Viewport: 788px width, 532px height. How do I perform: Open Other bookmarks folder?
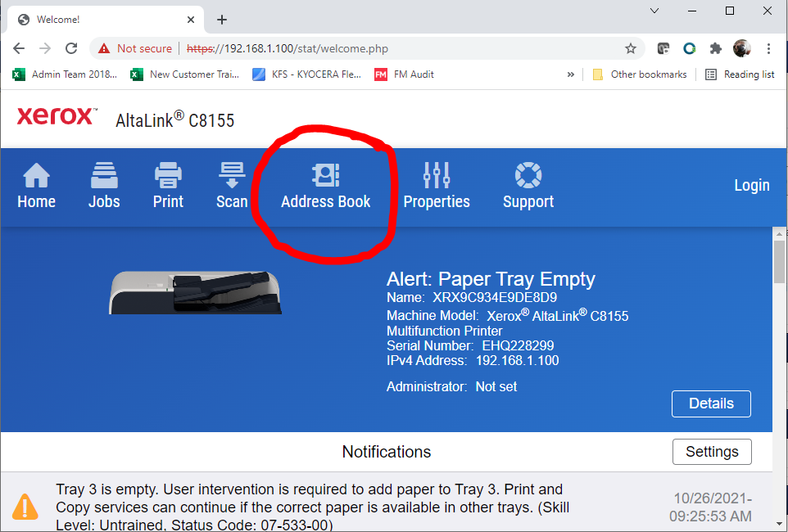639,74
